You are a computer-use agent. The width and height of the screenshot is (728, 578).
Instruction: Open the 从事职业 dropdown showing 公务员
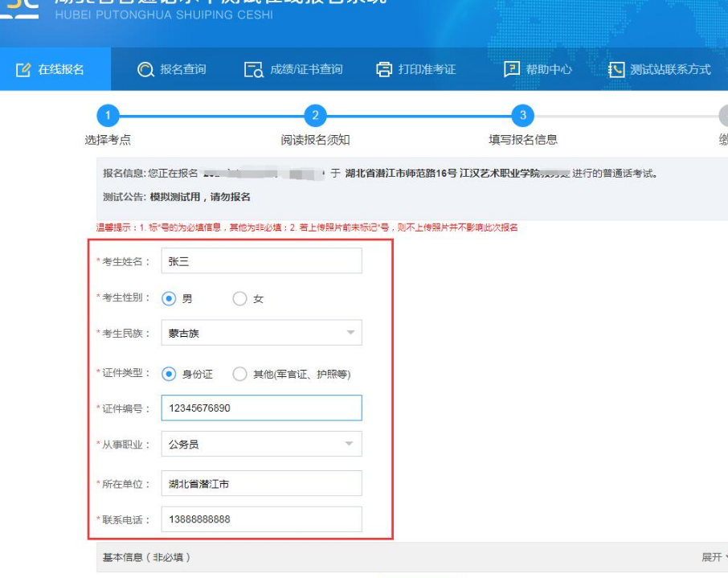[261, 444]
